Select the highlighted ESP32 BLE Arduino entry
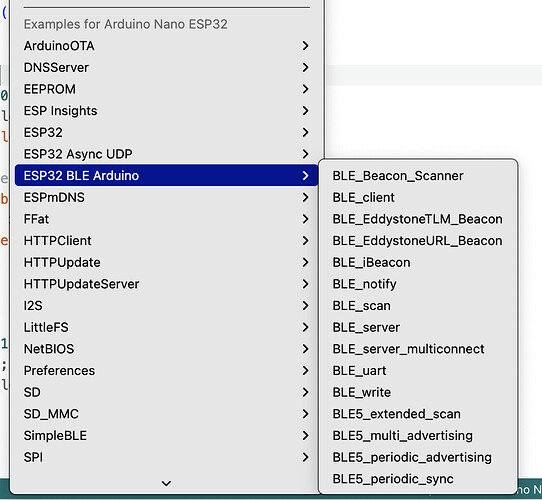 pos(166,176)
